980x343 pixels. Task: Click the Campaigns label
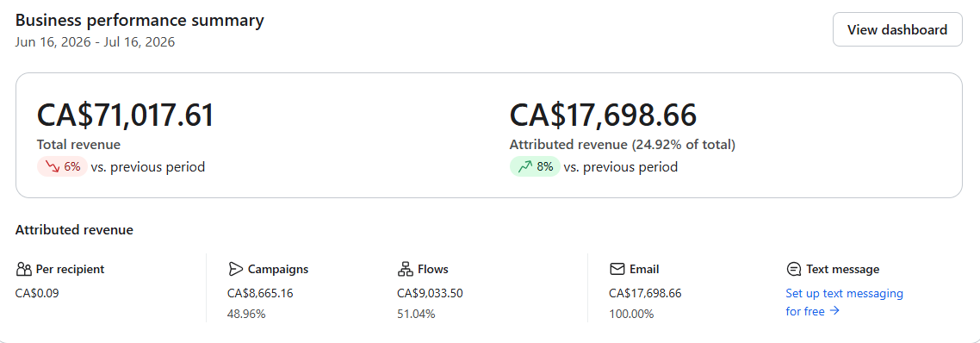click(278, 269)
